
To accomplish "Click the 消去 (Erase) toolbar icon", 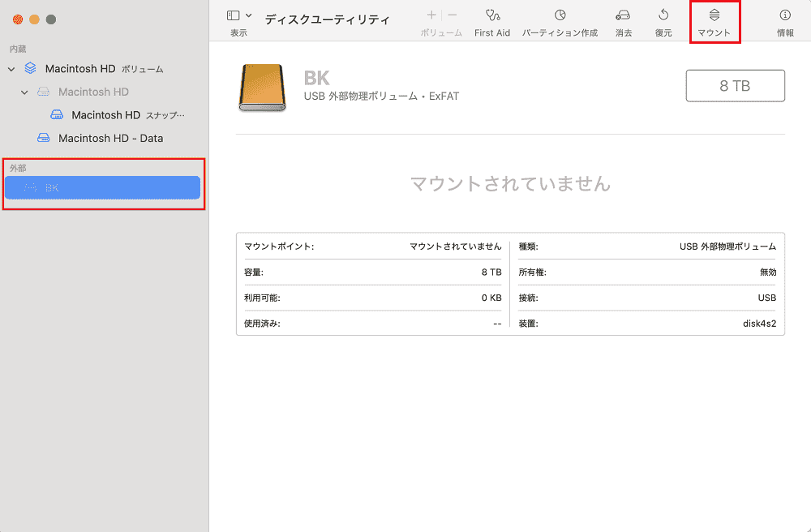I will pyautogui.click(x=623, y=15).
